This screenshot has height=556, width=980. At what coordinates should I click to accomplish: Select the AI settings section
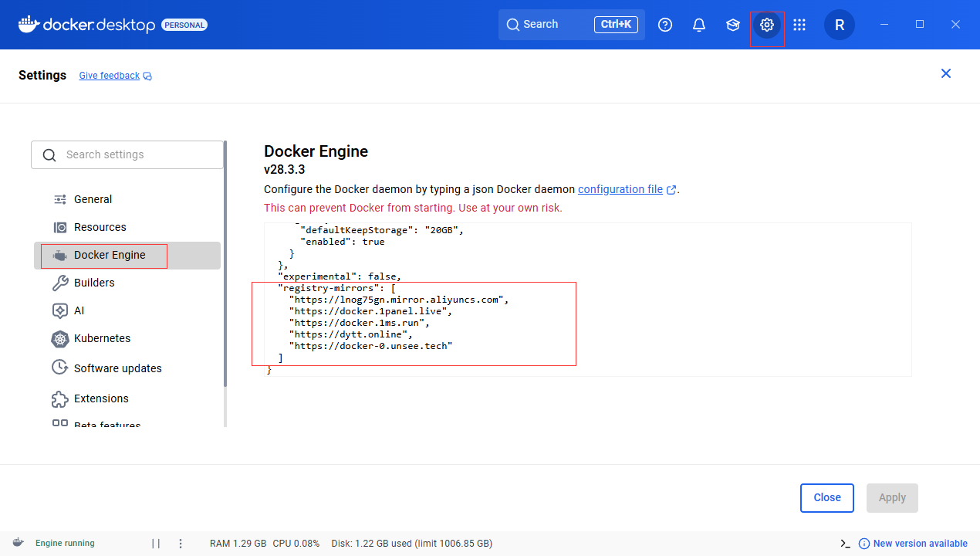pyautogui.click(x=127, y=310)
